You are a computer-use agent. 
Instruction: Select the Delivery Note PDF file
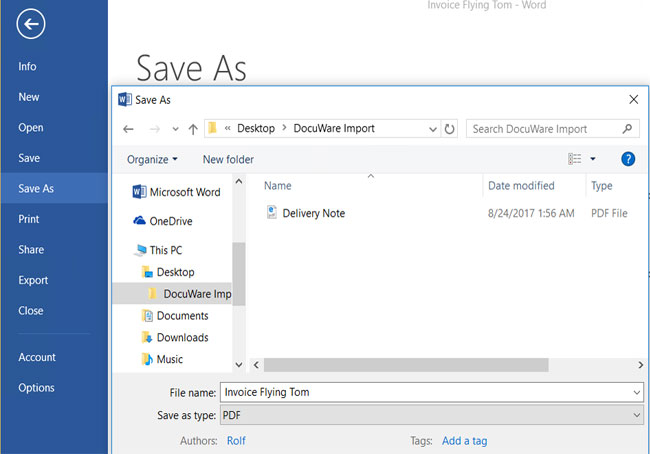coord(313,213)
